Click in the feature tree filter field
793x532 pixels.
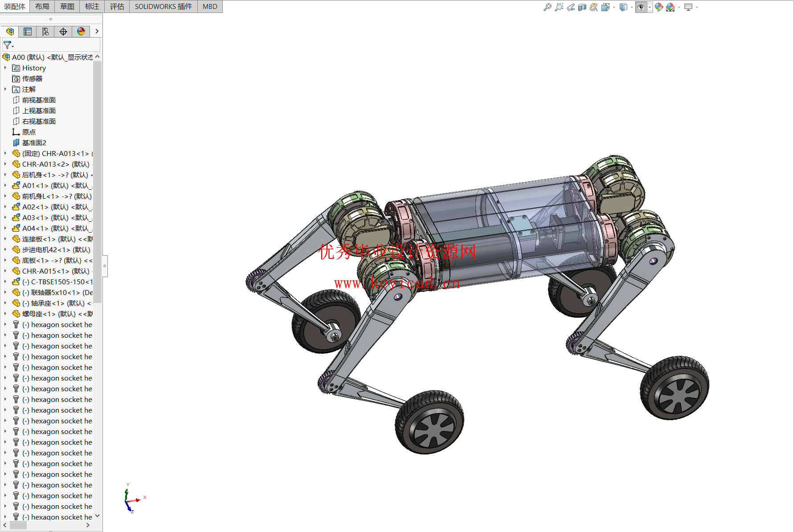coord(51,45)
